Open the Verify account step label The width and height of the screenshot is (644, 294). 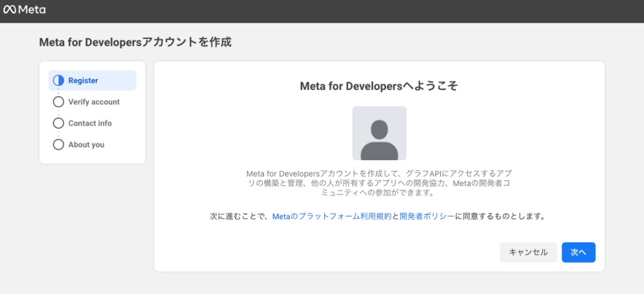[x=94, y=102]
